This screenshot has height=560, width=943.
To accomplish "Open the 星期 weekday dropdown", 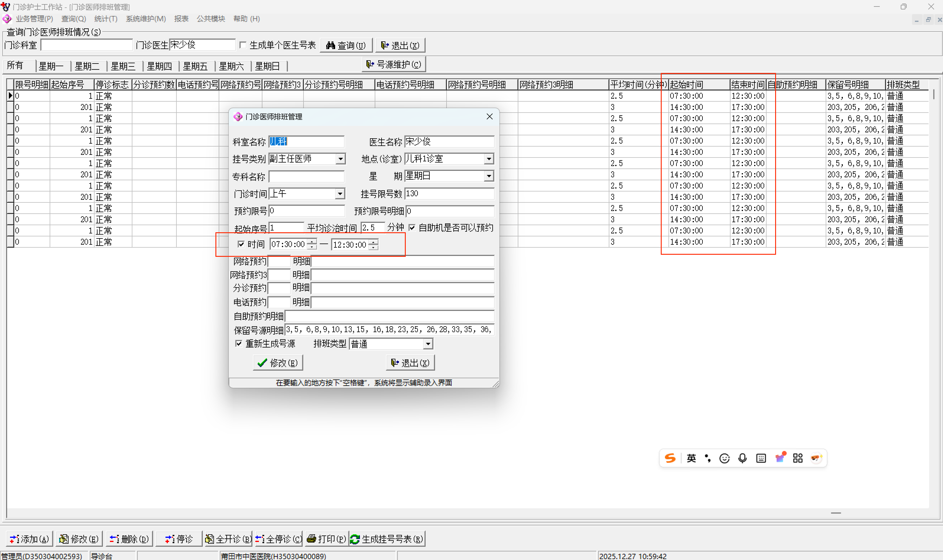I will tap(489, 176).
